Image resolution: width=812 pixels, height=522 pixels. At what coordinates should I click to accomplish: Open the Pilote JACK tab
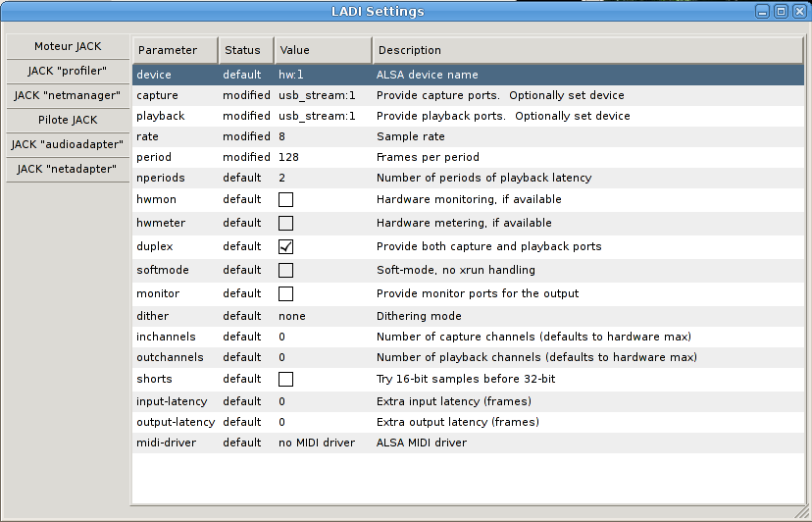68,120
